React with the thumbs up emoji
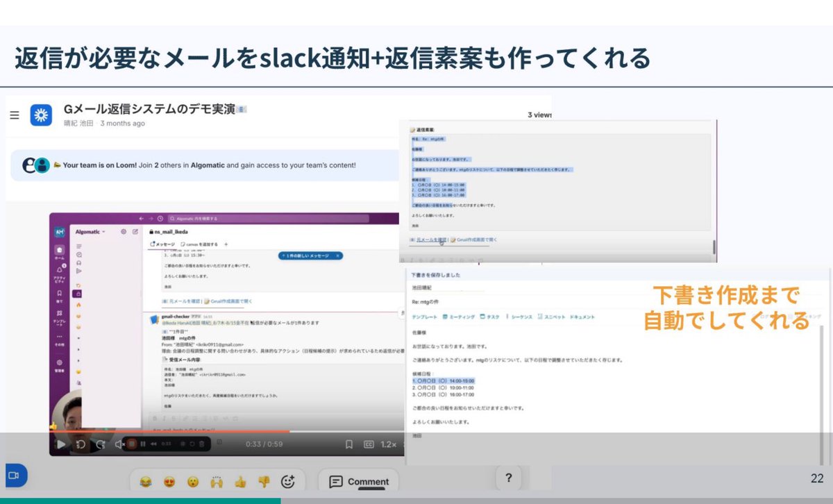 pyautogui.click(x=240, y=481)
